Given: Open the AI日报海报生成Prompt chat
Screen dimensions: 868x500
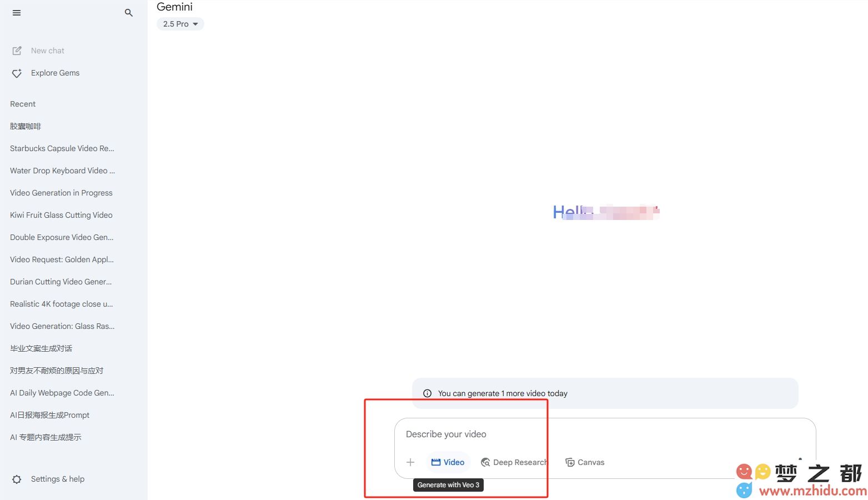Looking at the screenshot, I should tap(49, 415).
